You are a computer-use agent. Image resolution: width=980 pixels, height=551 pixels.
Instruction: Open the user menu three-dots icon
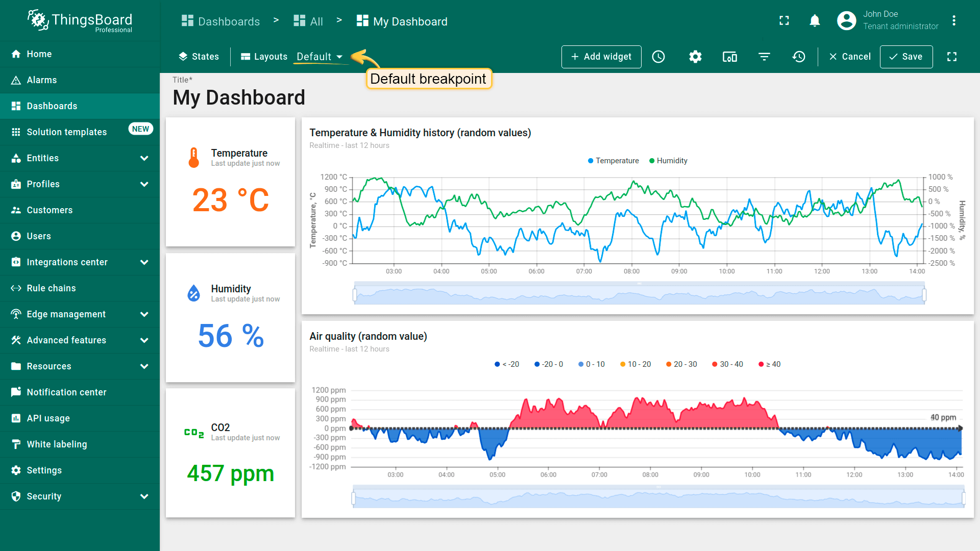[953, 21]
